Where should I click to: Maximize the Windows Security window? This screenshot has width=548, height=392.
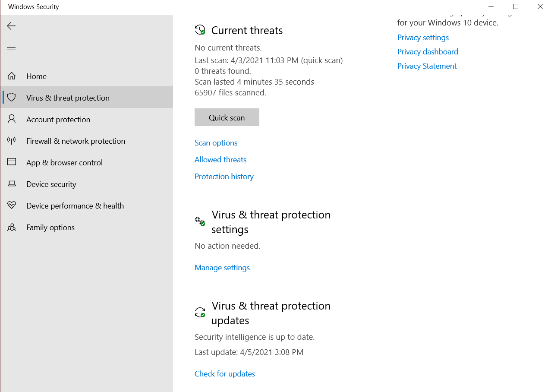(515, 6)
